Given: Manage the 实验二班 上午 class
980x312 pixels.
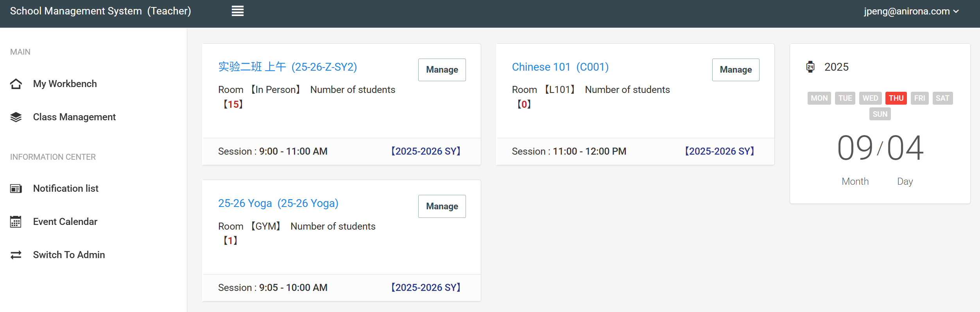Looking at the screenshot, I should pos(442,70).
